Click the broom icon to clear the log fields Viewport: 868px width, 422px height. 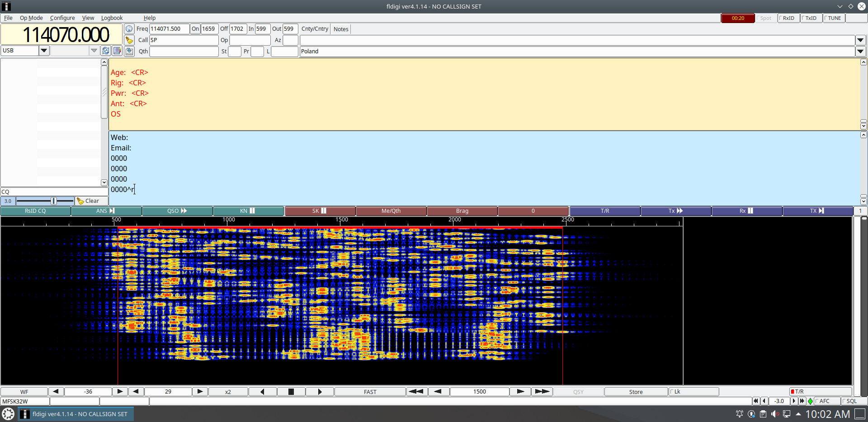pyautogui.click(x=129, y=40)
